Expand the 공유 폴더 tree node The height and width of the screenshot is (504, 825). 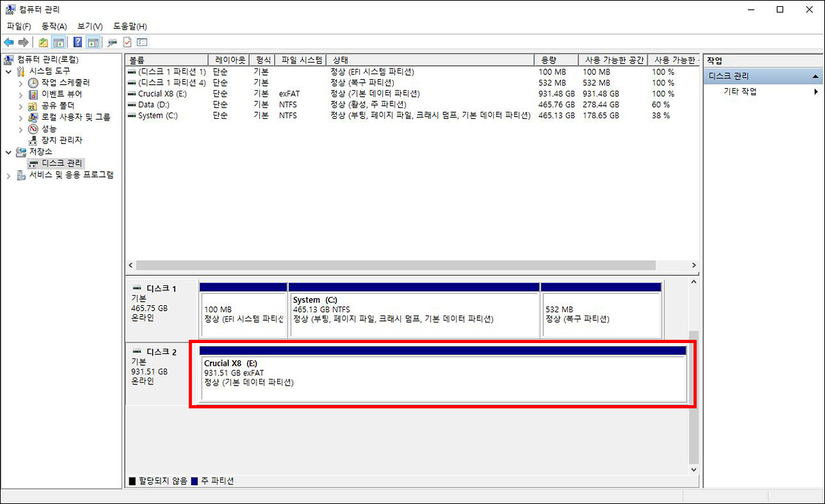(x=21, y=106)
